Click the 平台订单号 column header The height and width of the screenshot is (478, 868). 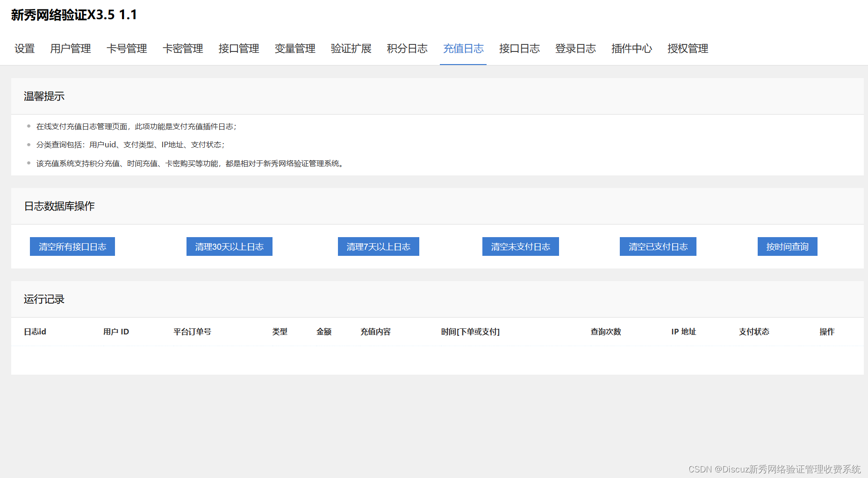point(192,332)
